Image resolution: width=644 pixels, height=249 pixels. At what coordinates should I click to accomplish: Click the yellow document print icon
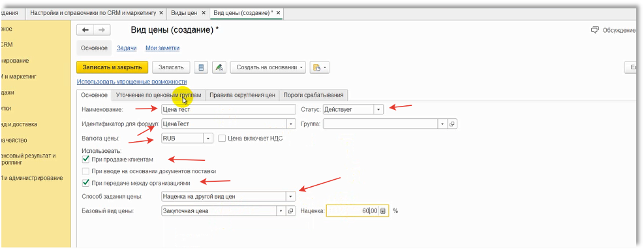[x=316, y=67]
